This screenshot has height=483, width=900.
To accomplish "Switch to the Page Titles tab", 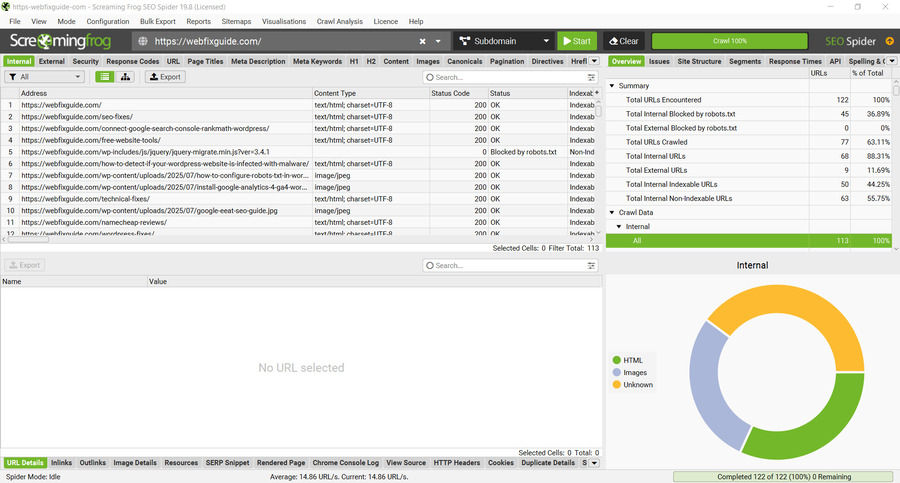I will tap(205, 61).
